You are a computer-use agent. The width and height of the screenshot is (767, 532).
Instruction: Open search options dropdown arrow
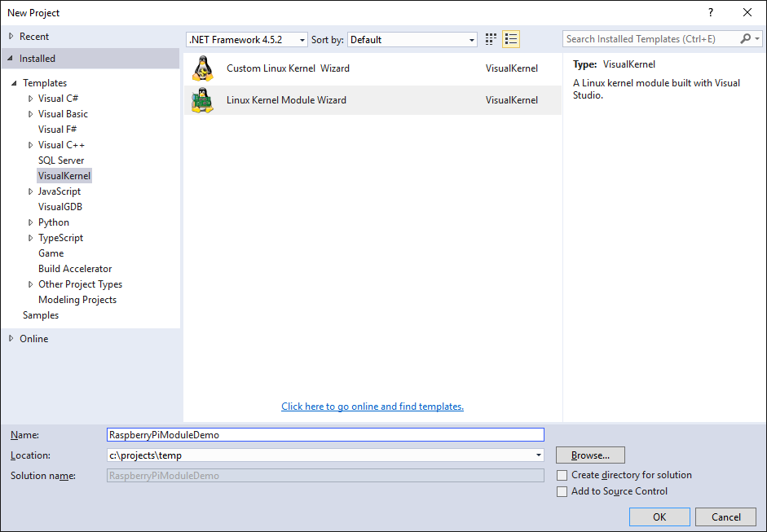click(757, 38)
